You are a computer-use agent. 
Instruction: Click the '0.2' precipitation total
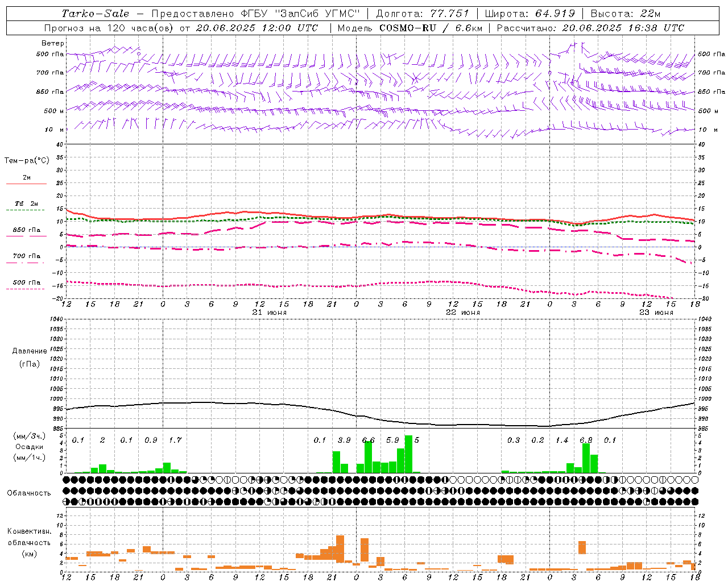pos(537,440)
